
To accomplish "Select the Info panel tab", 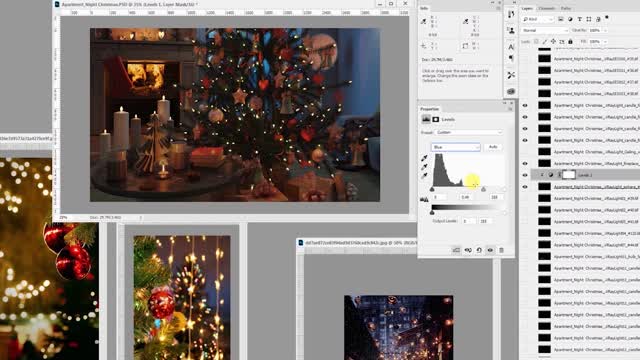I will pyautogui.click(x=424, y=8).
